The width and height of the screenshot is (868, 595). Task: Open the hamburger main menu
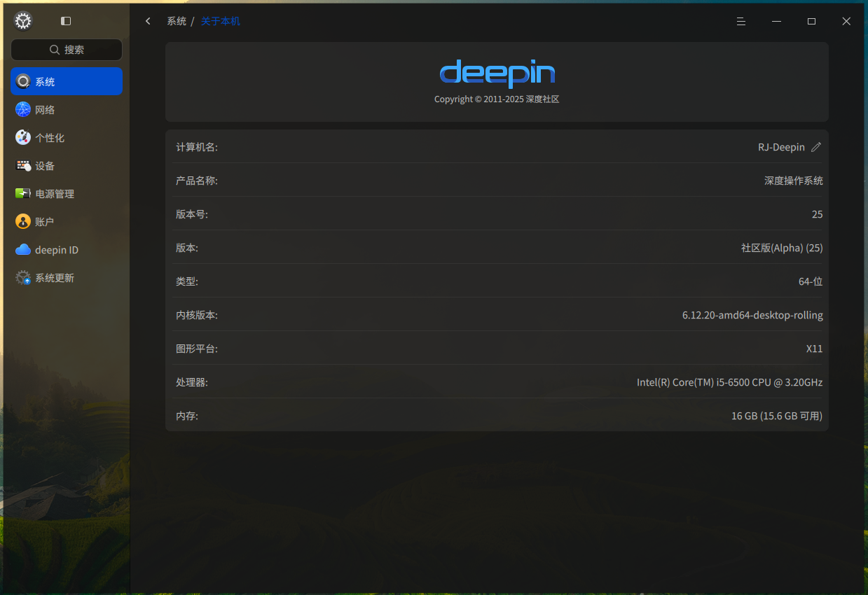click(740, 21)
